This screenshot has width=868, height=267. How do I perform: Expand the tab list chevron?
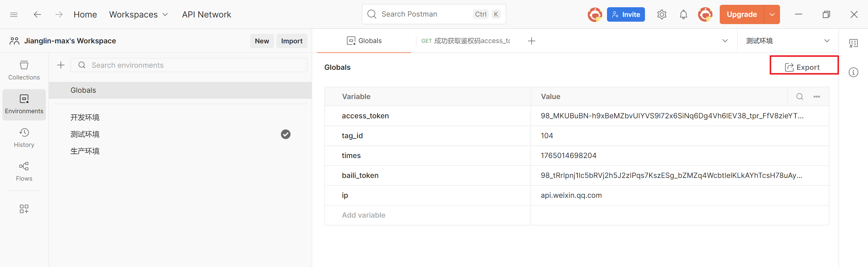click(725, 41)
